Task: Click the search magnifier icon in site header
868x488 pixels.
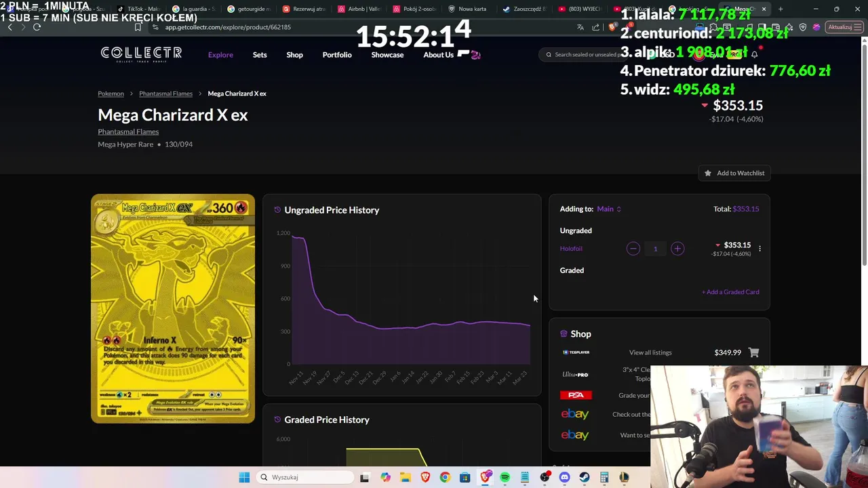Action: pyautogui.click(x=549, y=55)
